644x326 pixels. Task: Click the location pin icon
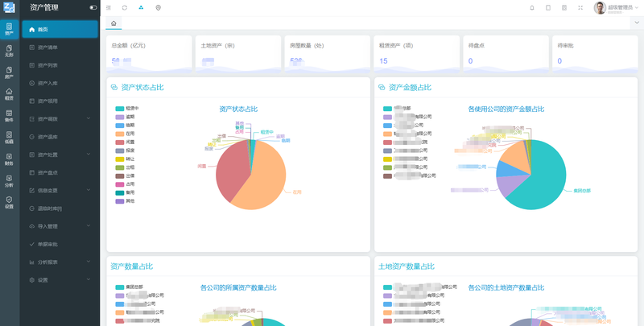click(x=158, y=8)
